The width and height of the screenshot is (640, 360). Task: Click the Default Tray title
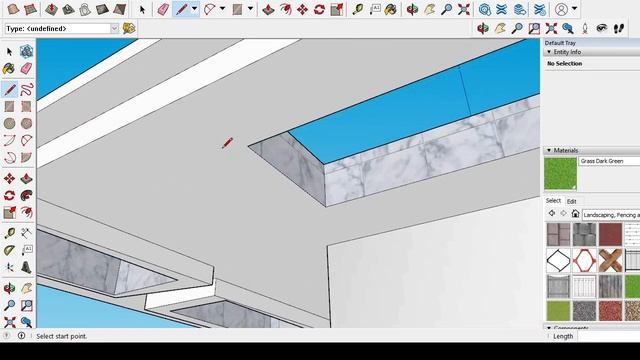pos(560,43)
